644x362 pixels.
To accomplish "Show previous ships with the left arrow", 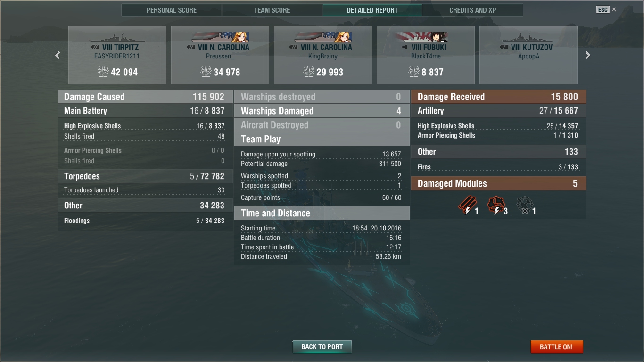I will 58,55.
